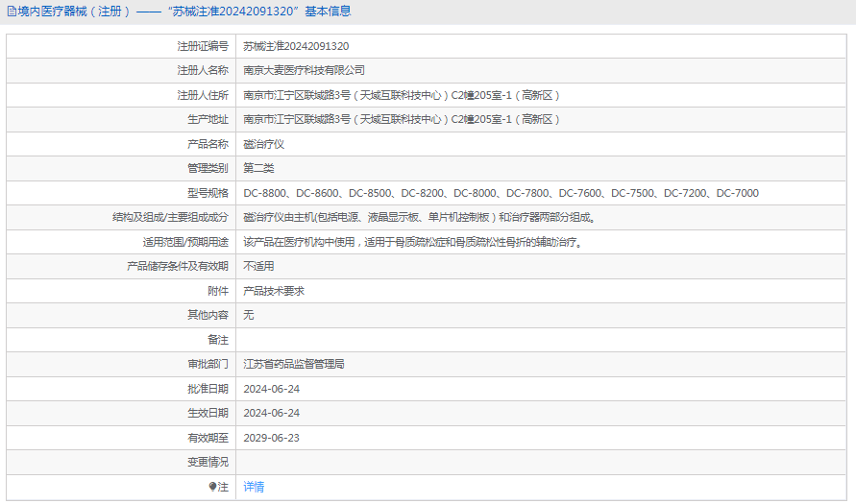Select model list starting with DC-8800
Screen dimensions: 856x504
tap(501, 193)
